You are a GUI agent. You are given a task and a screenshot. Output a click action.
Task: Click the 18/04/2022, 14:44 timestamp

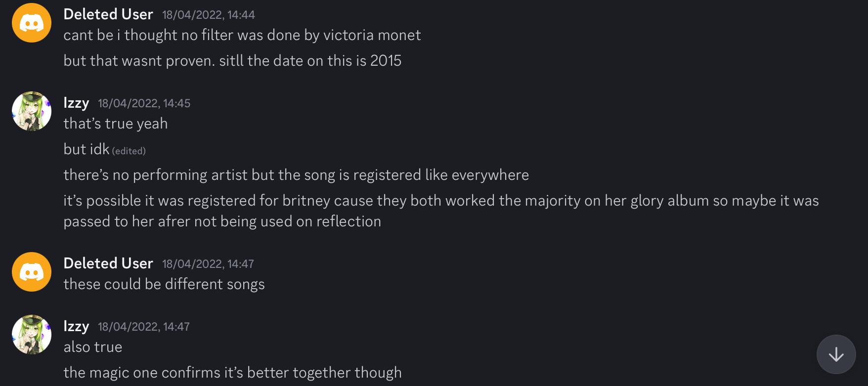coord(209,15)
